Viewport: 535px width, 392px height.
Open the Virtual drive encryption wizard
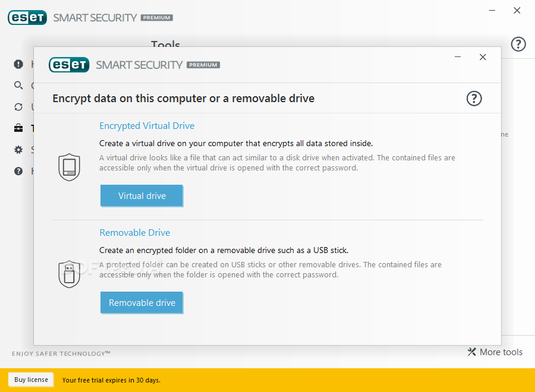(141, 195)
